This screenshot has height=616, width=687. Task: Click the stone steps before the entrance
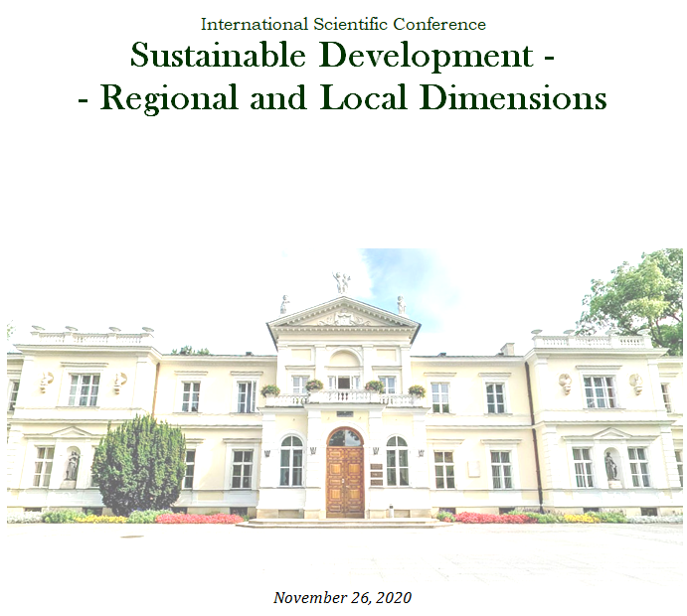(343, 521)
